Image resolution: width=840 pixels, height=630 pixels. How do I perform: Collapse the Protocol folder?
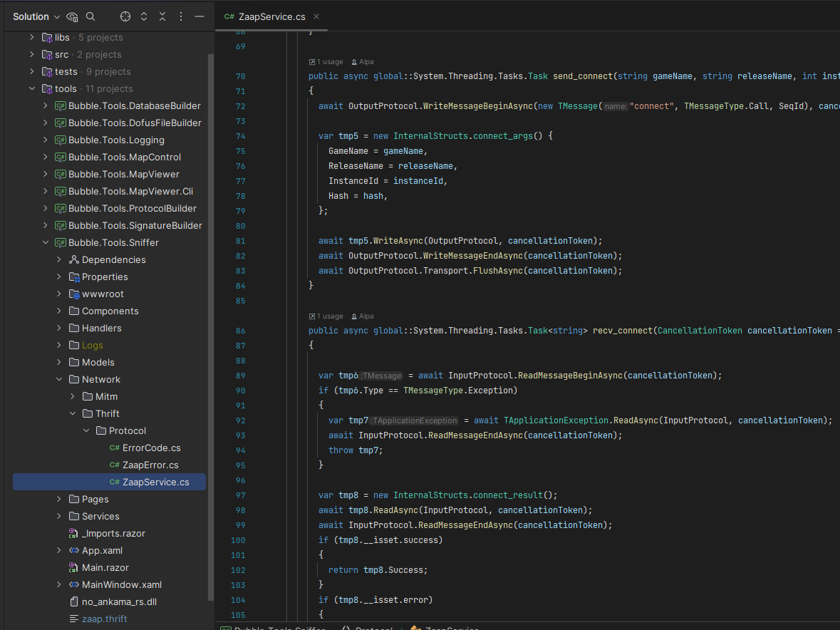(x=86, y=430)
